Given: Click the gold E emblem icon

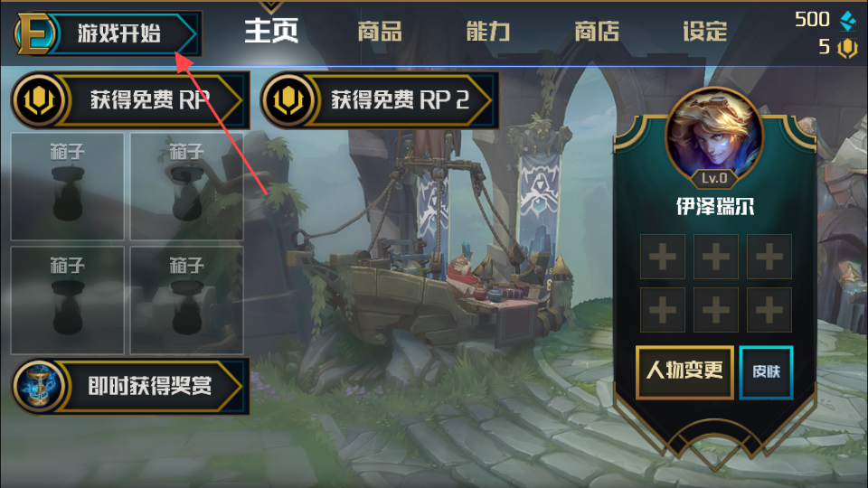Looking at the screenshot, I should tap(34, 33).
